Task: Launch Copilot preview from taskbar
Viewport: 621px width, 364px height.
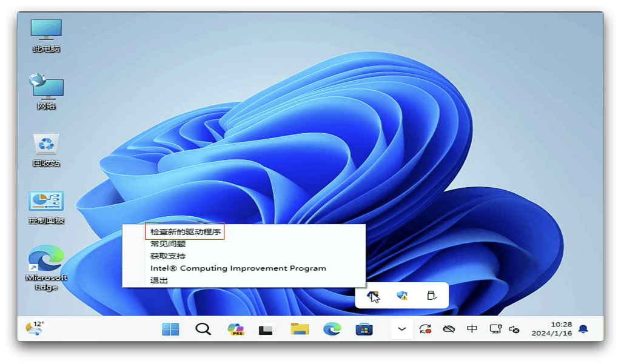Action: [235, 329]
